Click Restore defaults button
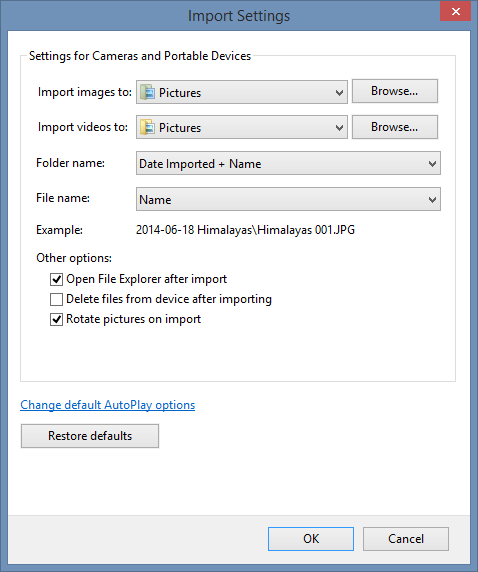The height and width of the screenshot is (572, 478). click(x=90, y=436)
